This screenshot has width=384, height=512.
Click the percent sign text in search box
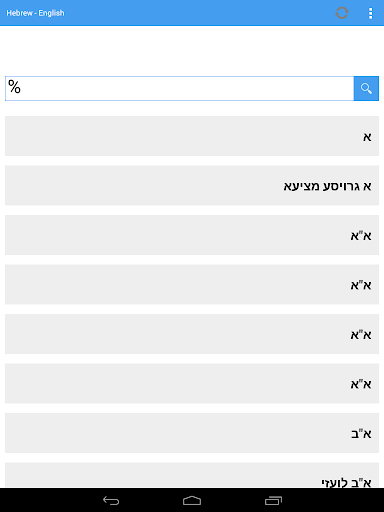14,87
